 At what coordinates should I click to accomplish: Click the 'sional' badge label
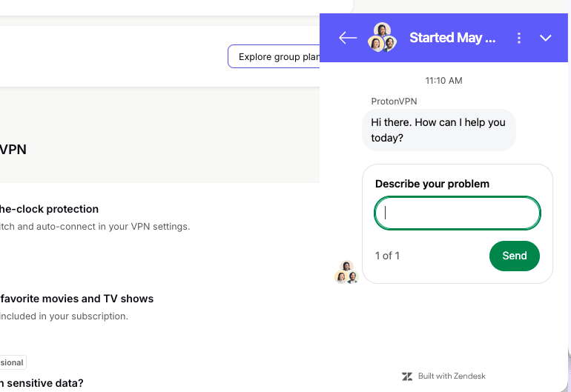click(x=12, y=362)
